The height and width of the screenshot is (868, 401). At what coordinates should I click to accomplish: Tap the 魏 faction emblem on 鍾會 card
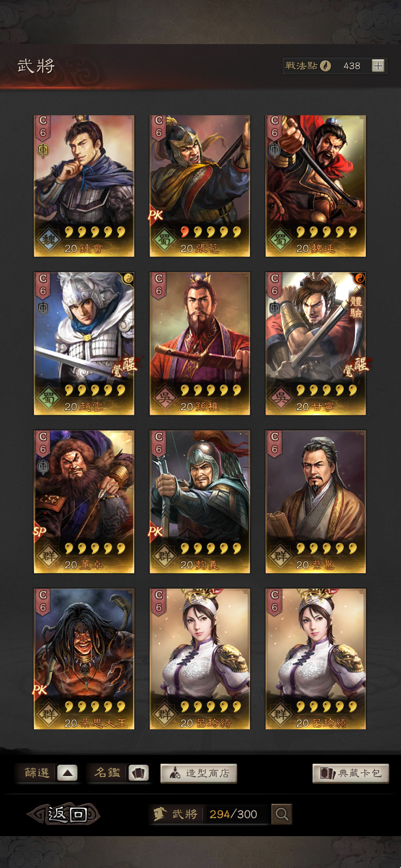pos(49,240)
